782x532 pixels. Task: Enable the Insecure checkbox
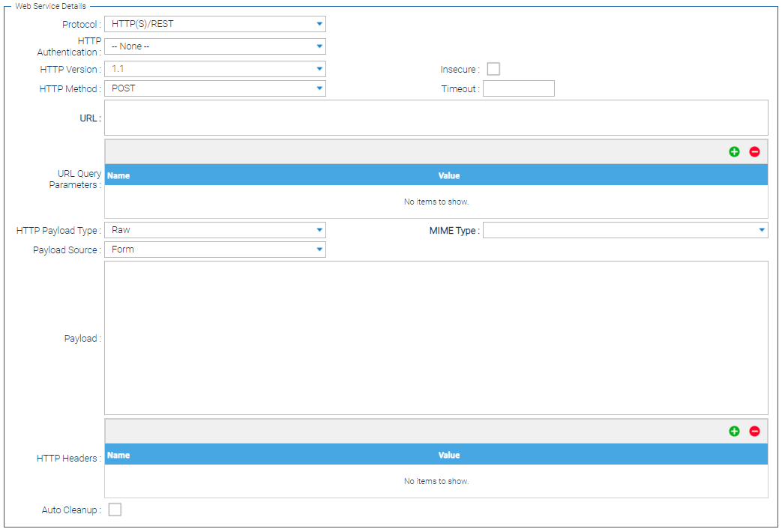[493, 69]
